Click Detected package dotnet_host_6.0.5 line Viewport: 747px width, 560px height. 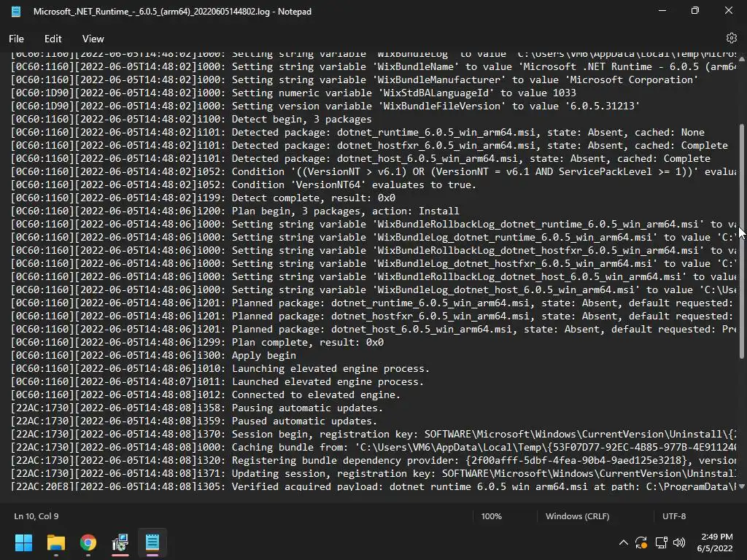click(x=360, y=158)
